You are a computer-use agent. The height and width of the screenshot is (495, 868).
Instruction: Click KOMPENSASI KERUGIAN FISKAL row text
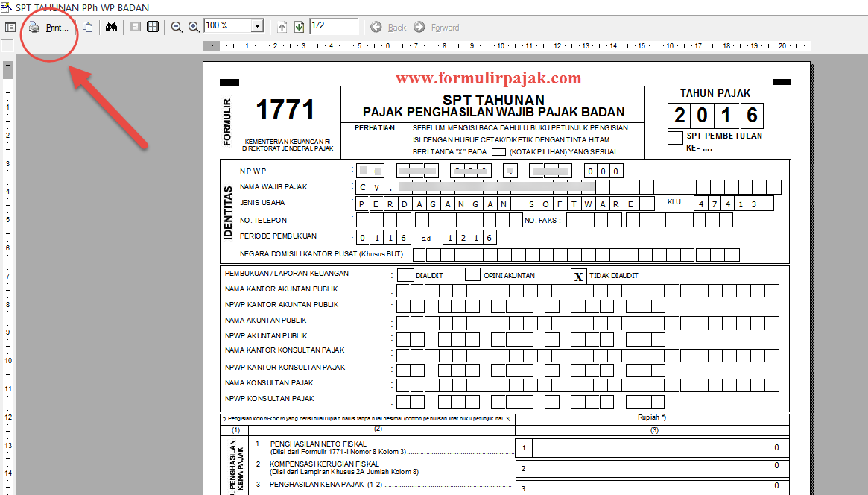coord(324,464)
